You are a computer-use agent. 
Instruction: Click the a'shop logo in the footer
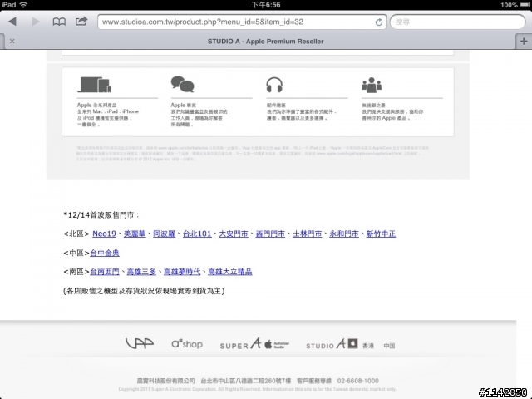tap(187, 344)
